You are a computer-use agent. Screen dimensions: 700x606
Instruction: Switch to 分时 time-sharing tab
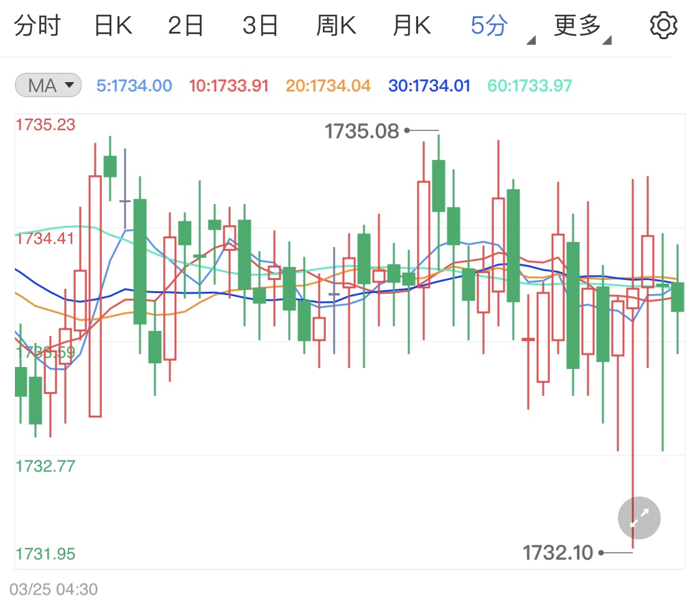[x=37, y=26]
